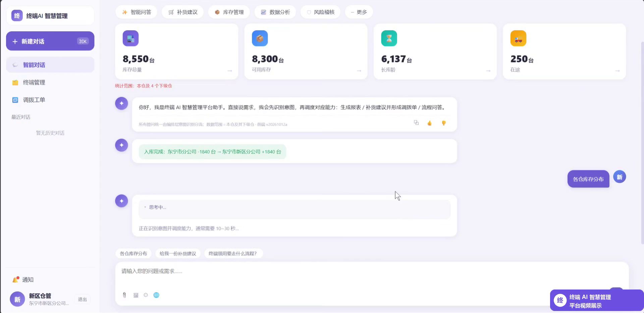Image resolution: width=644 pixels, height=313 pixels.
Task: Expand the 思考中 thinking section
Action: click(x=294, y=210)
